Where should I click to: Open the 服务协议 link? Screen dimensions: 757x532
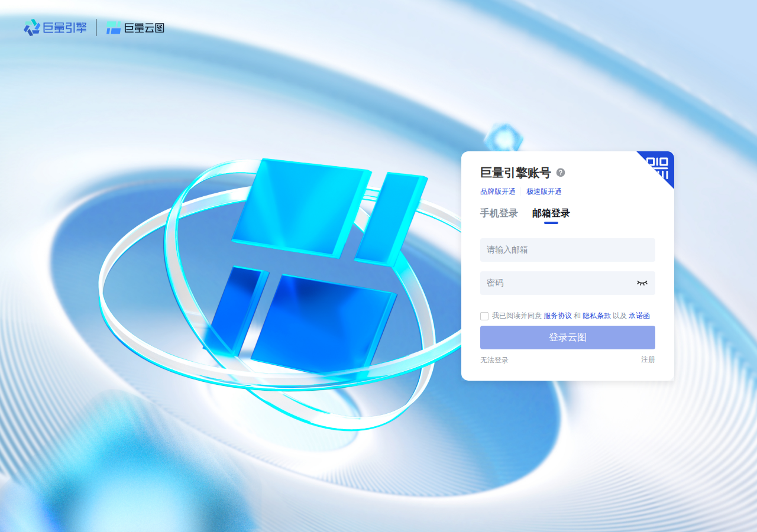pyautogui.click(x=558, y=316)
